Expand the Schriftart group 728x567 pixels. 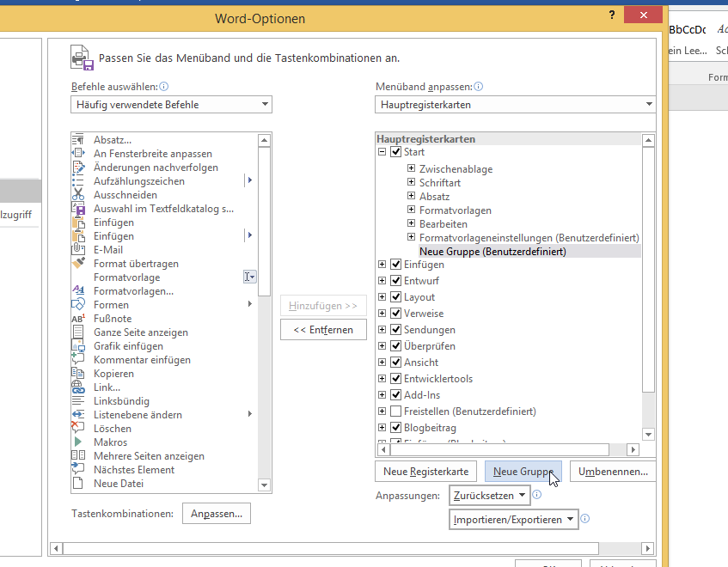coord(411,182)
